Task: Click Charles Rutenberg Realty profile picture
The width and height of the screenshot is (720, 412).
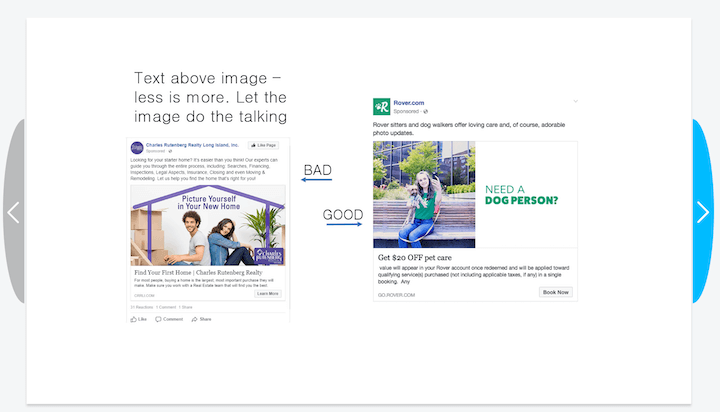Action: click(137, 147)
